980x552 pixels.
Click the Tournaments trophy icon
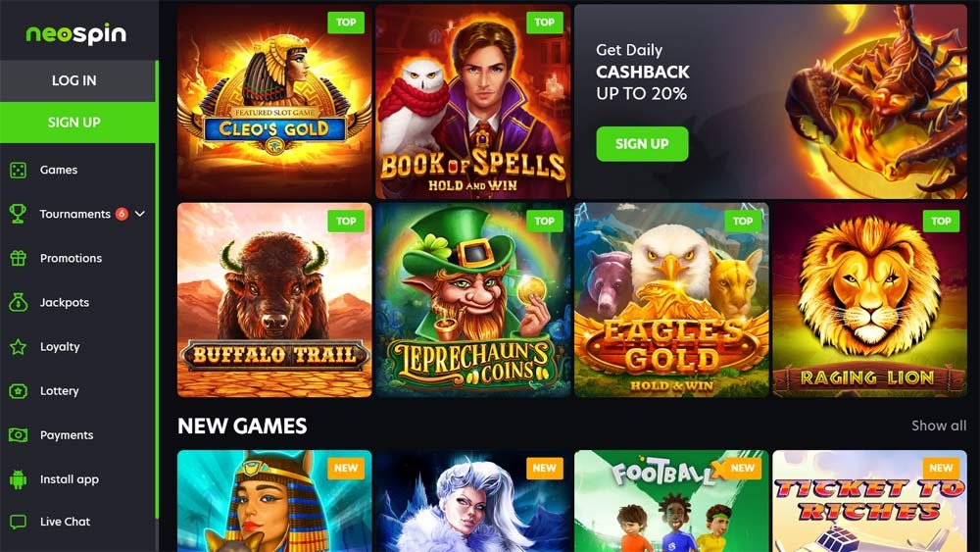click(x=18, y=214)
